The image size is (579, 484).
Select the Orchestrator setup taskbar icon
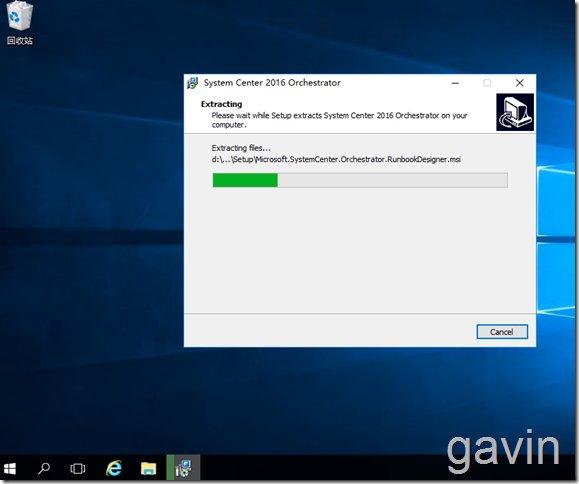[x=183, y=468]
